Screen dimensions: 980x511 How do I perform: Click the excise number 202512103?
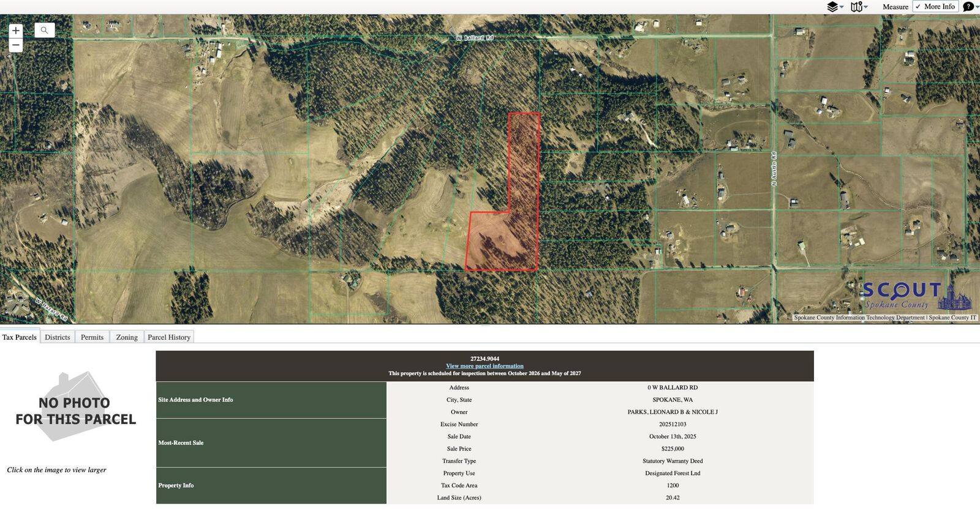673,424
